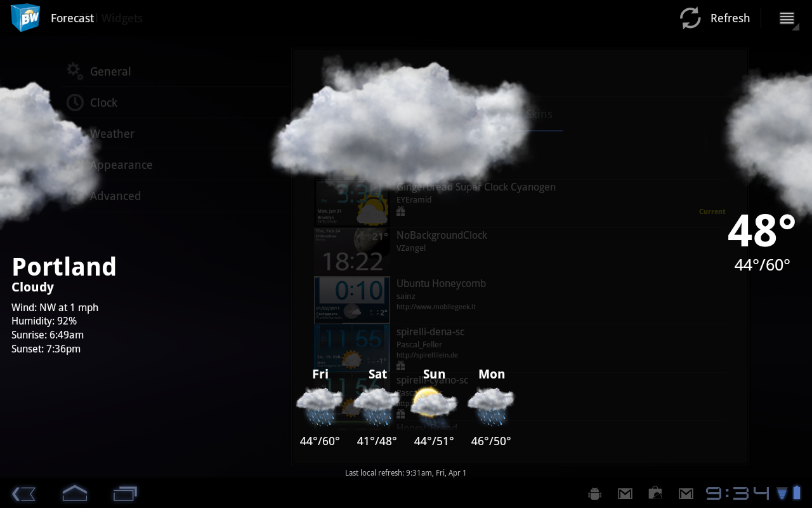Tap Sunday's partly sunny forecast icon

pos(434,406)
